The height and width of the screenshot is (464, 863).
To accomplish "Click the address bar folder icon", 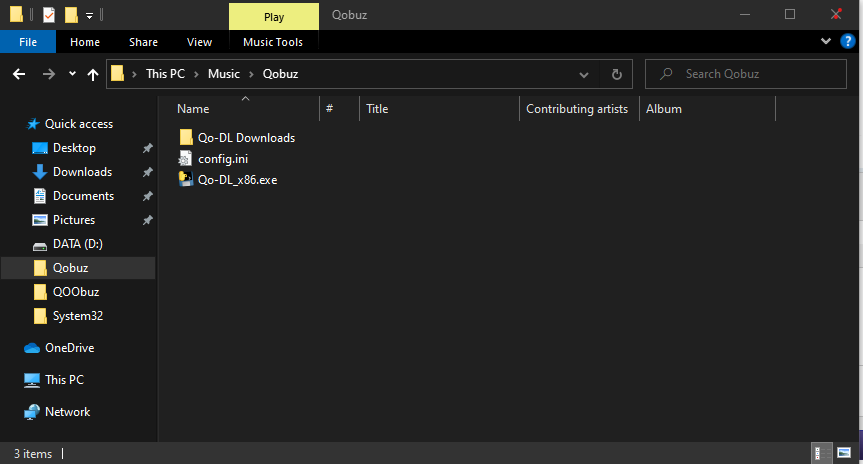I will point(117,74).
